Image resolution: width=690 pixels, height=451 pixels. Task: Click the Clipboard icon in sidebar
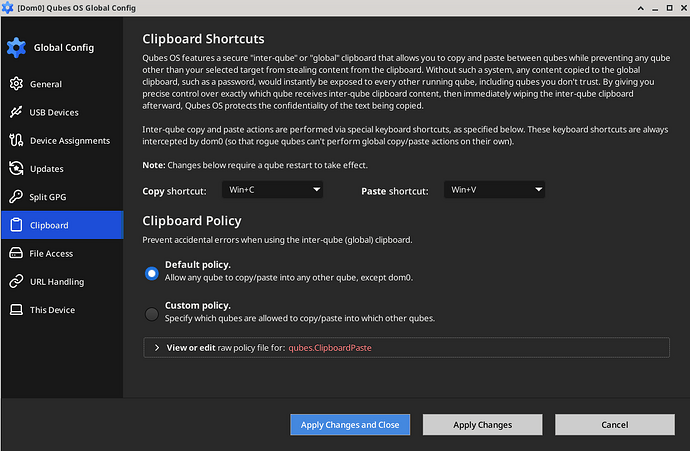(x=16, y=225)
